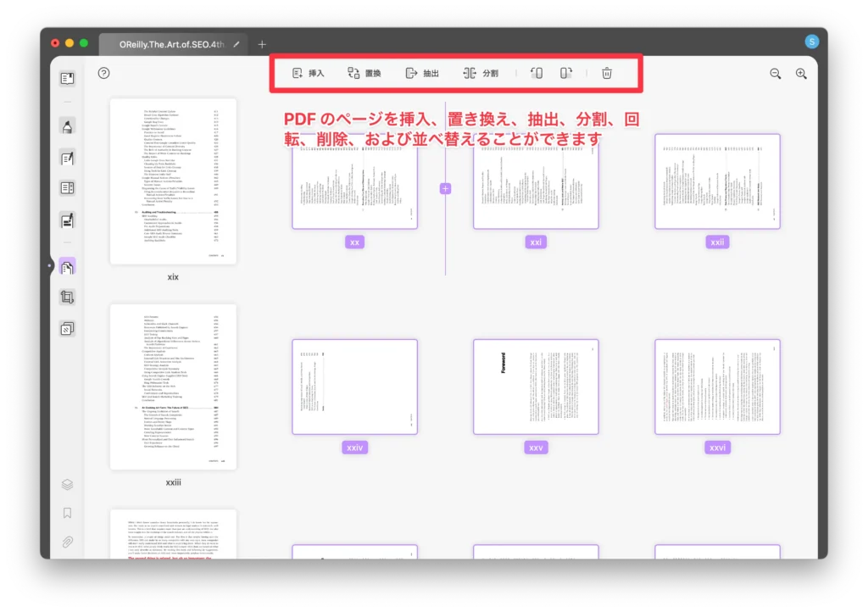Open the Crop Pages tool in sidebar
Viewport: 868px width, 612px height.
click(67, 297)
